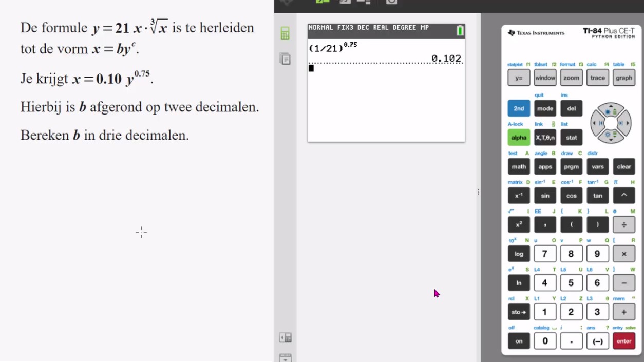
Task: Hit the zoom key on the calculator
Action: pos(571,78)
